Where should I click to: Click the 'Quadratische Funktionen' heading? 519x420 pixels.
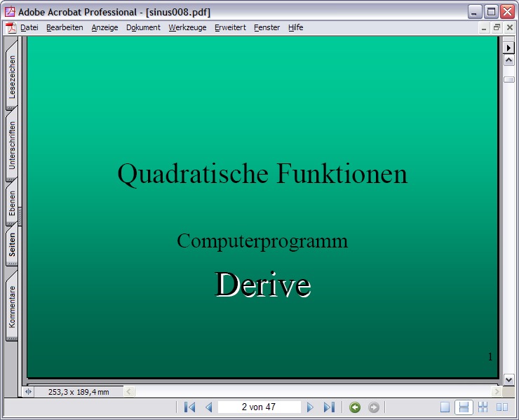pyautogui.click(x=262, y=174)
